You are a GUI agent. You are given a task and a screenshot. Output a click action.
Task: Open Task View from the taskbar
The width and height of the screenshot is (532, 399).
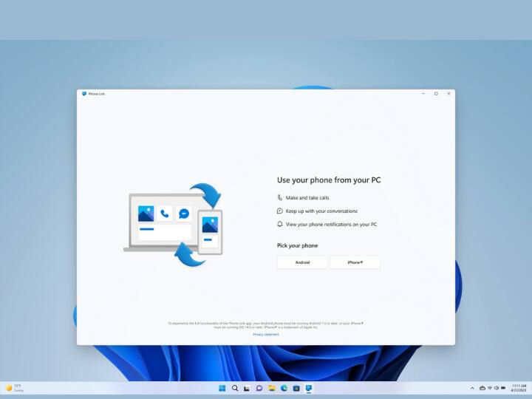click(247, 388)
